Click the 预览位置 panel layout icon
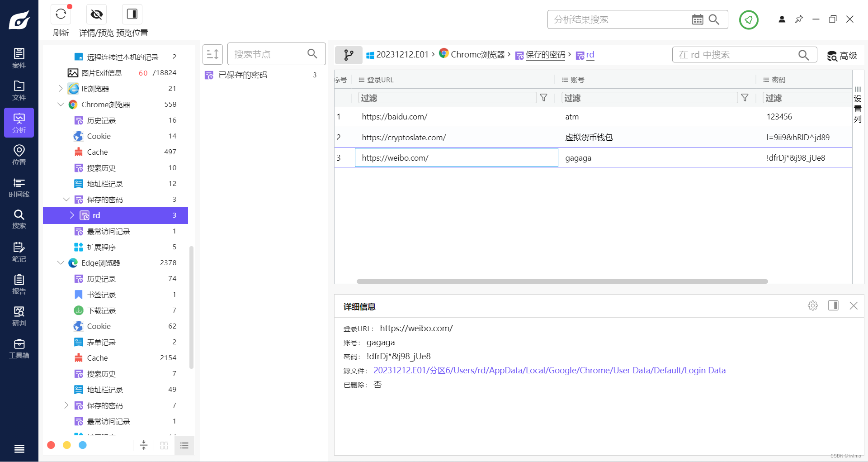The image size is (868, 462). [132, 14]
